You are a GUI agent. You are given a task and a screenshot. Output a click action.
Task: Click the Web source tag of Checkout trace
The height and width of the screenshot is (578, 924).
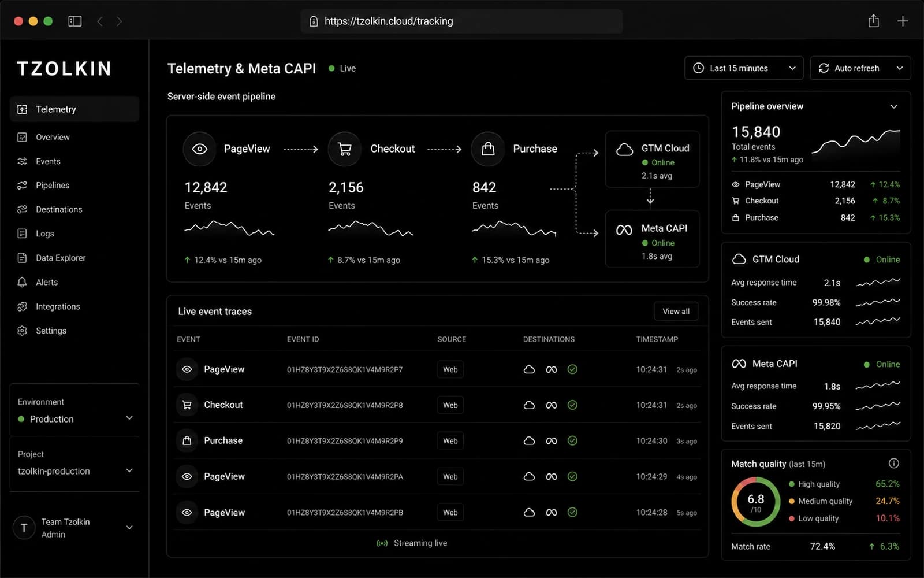450,405
